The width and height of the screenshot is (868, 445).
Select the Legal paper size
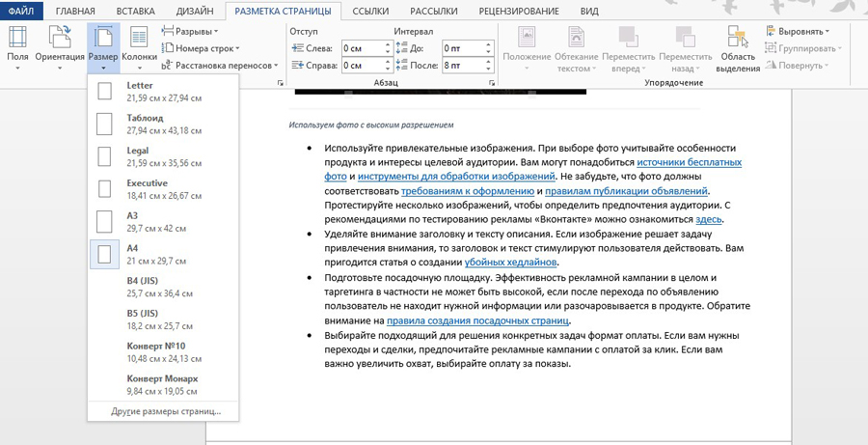tap(163, 156)
